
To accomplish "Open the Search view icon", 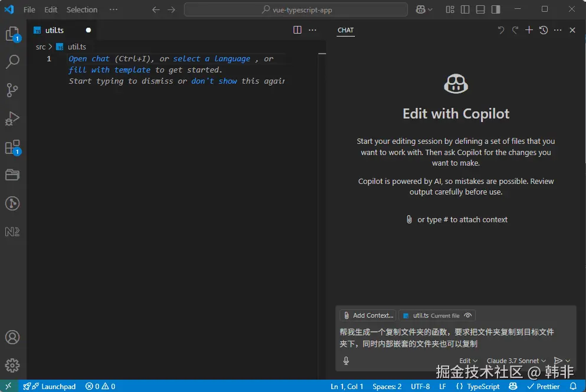I will 13,62.
